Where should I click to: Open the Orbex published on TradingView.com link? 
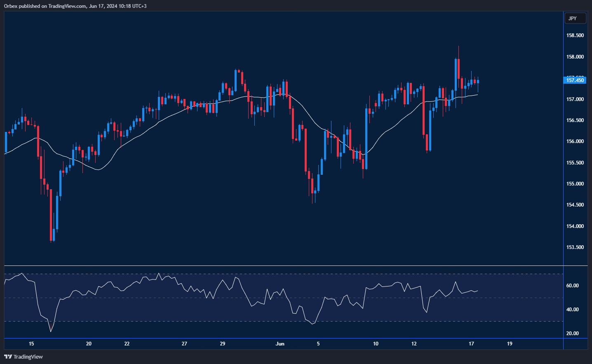(x=75, y=6)
